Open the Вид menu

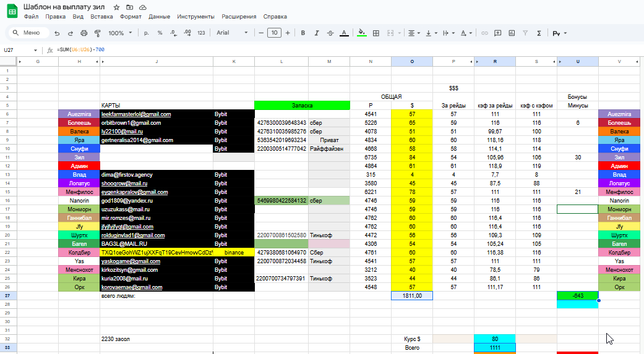tap(78, 17)
